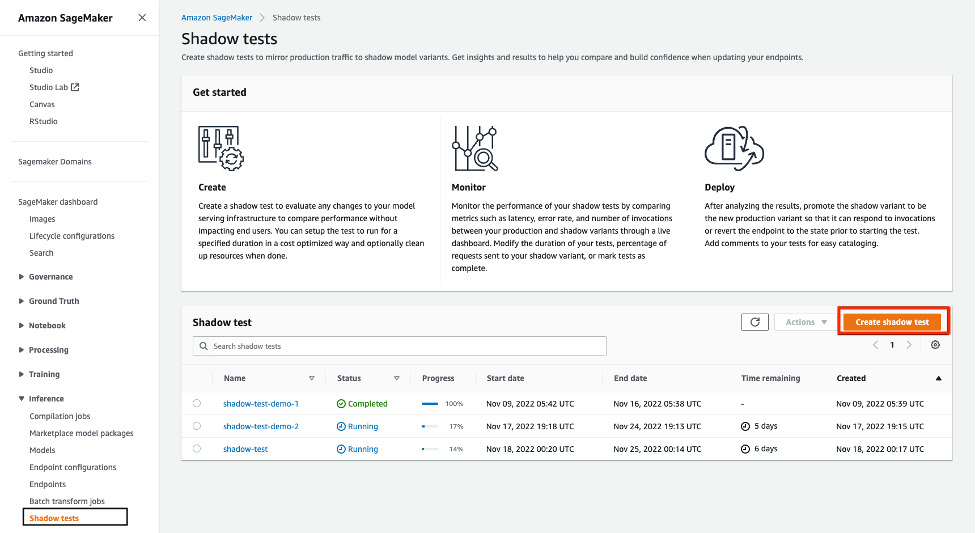Go to previous page of shadow tests
Image resolution: width=977 pixels, height=533 pixels.
[875, 345]
